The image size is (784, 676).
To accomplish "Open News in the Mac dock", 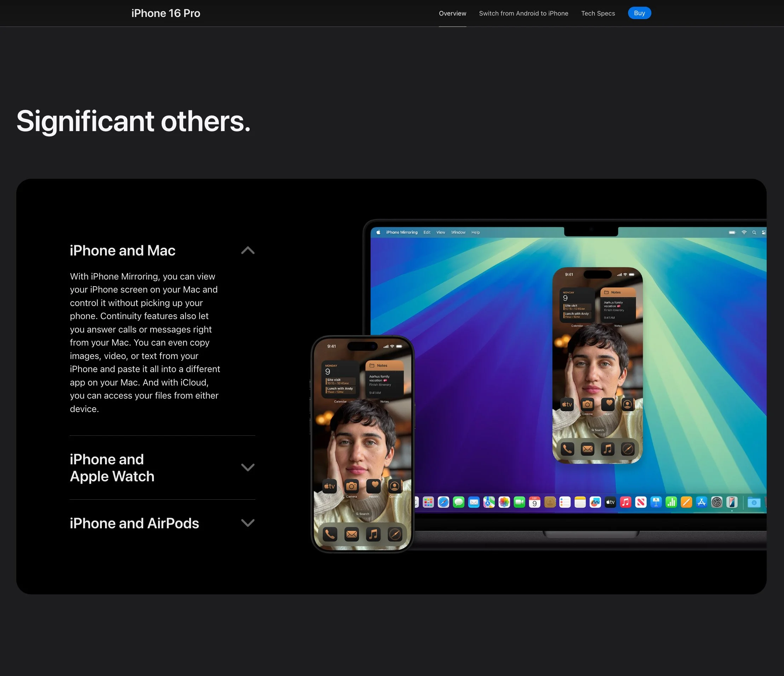I will pos(640,502).
